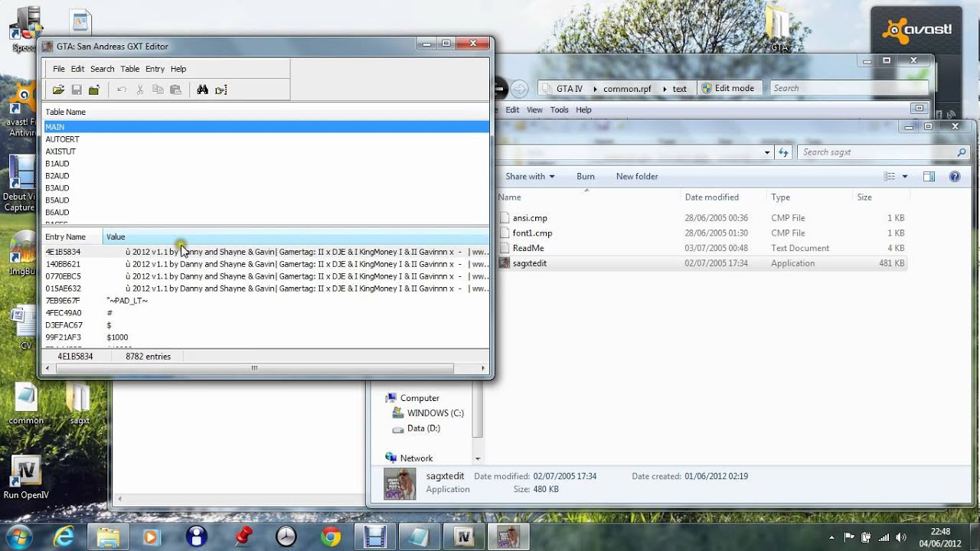Select the B1AUD table

click(266, 164)
